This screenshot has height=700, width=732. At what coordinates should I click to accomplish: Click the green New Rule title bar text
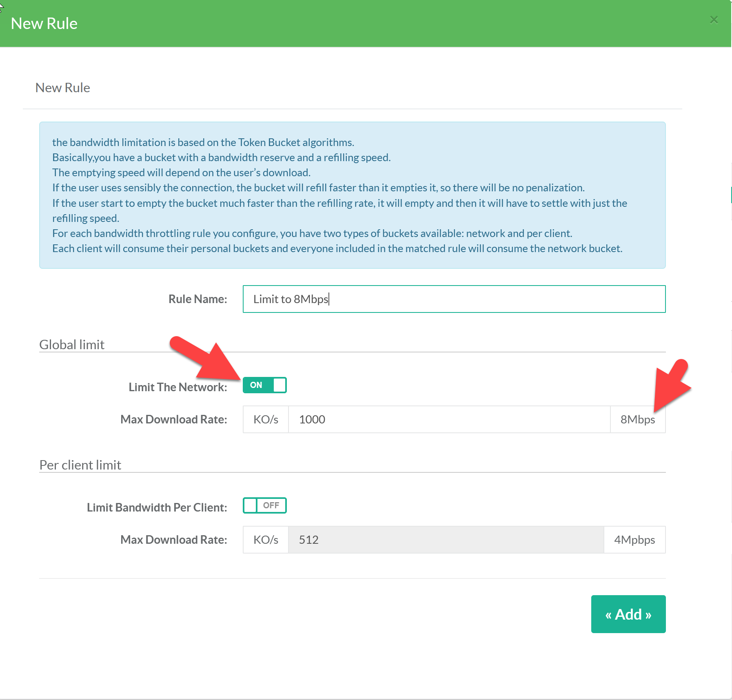point(44,24)
